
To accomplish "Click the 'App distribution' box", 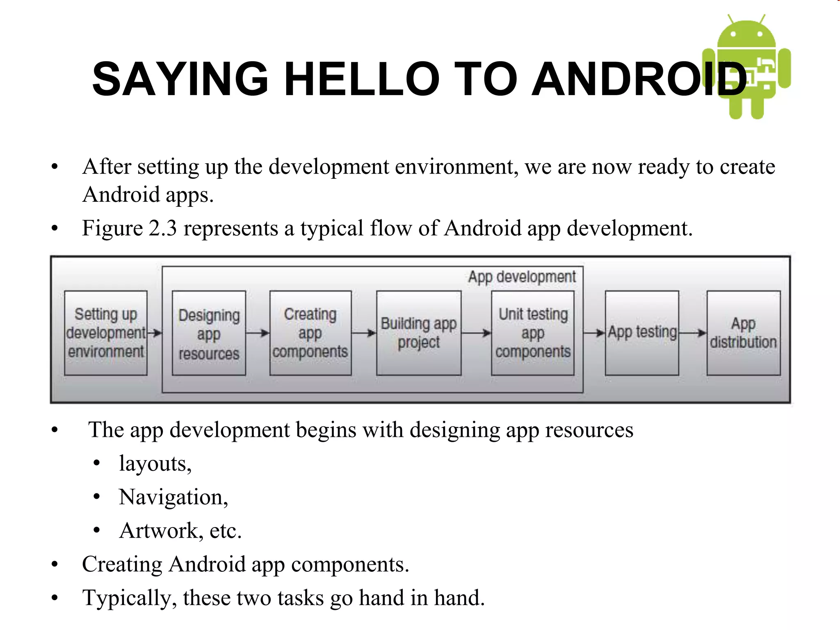I will [x=744, y=333].
